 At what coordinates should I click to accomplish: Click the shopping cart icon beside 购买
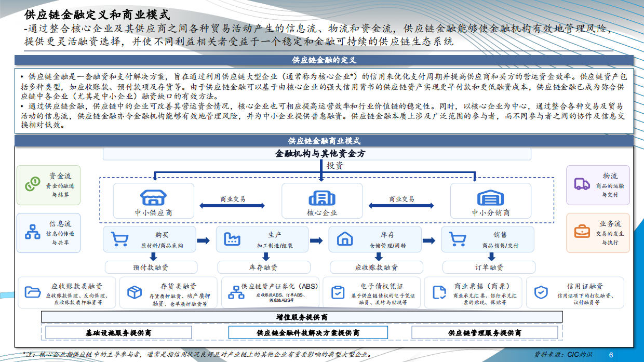coord(120,239)
